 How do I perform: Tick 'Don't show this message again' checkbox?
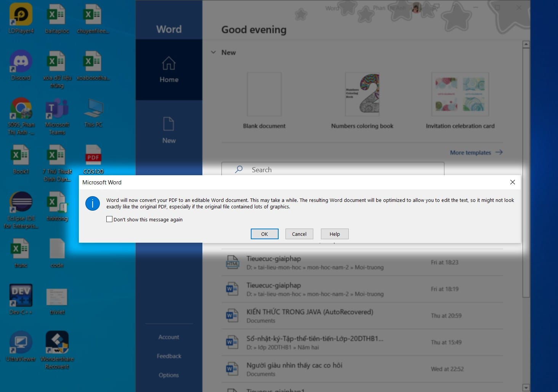[109, 219]
